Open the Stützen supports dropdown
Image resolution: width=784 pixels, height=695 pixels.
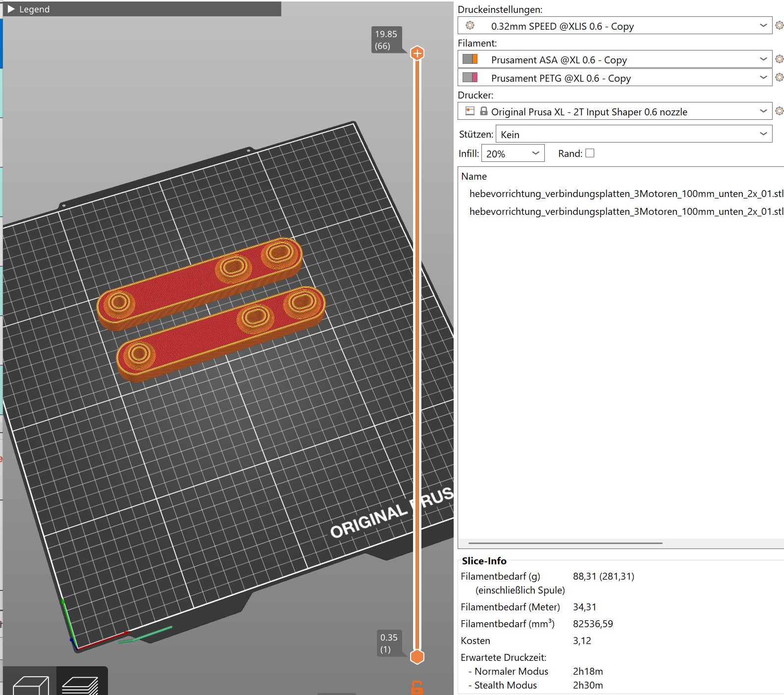click(x=633, y=134)
